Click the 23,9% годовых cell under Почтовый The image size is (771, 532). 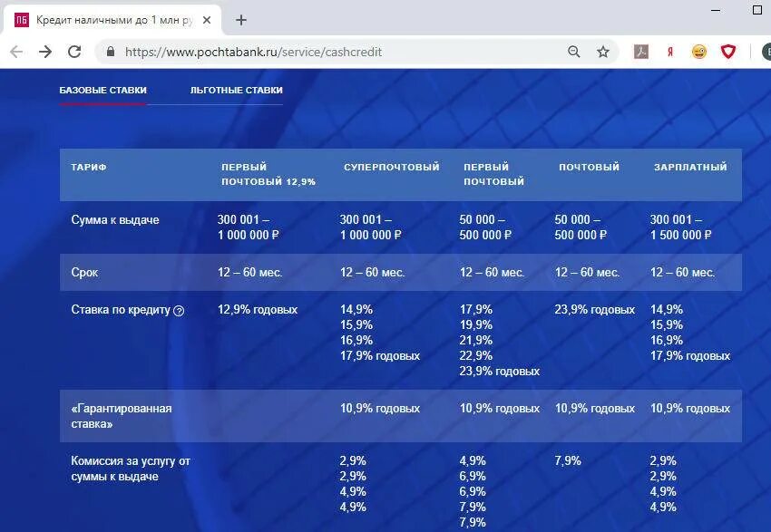(x=594, y=310)
